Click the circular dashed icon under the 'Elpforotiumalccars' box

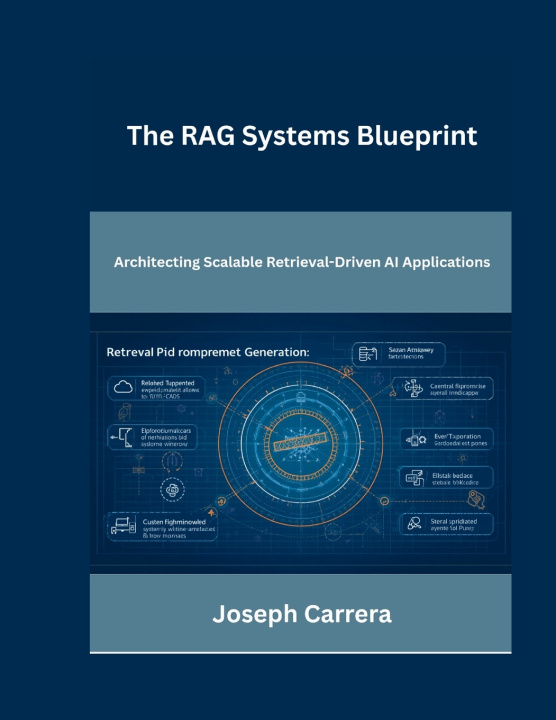point(172,490)
